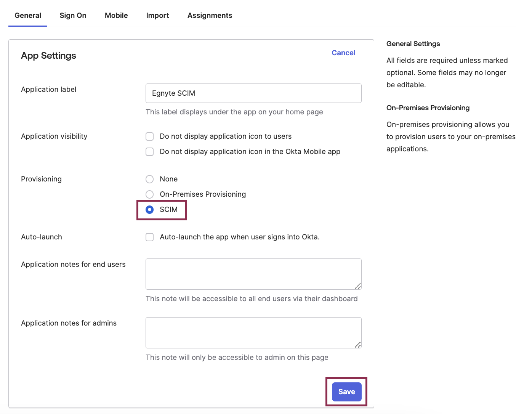Enable auto-launch when user signs into Okta
The width and height of the screenshot is (532, 414).
click(149, 237)
